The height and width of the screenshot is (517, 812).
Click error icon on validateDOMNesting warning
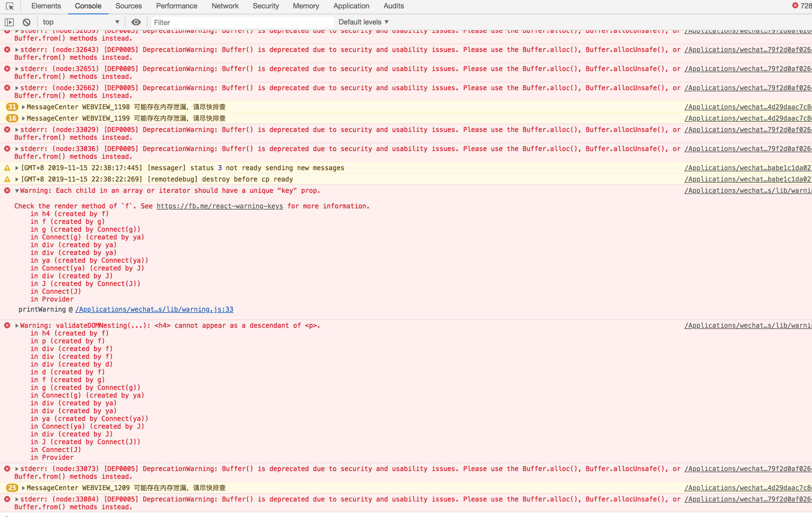click(x=7, y=325)
